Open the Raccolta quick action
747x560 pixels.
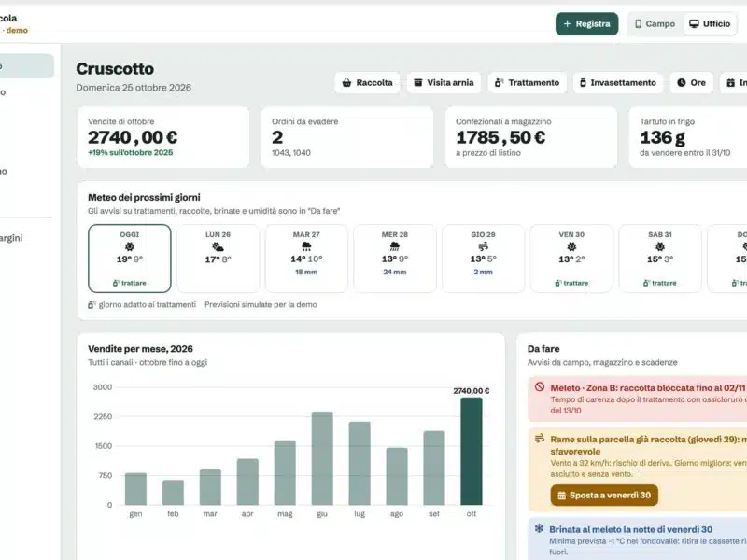click(x=367, y=83)
